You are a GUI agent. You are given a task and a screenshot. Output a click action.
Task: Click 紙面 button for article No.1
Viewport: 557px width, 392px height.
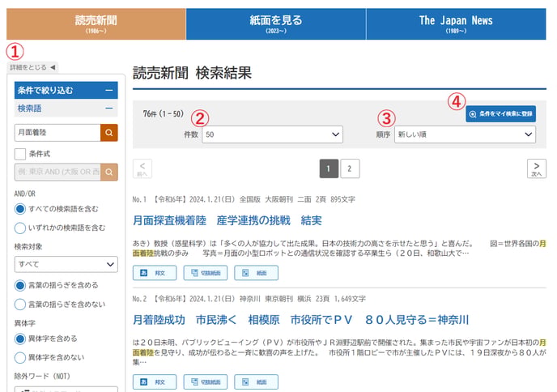[x=256, y=273]
